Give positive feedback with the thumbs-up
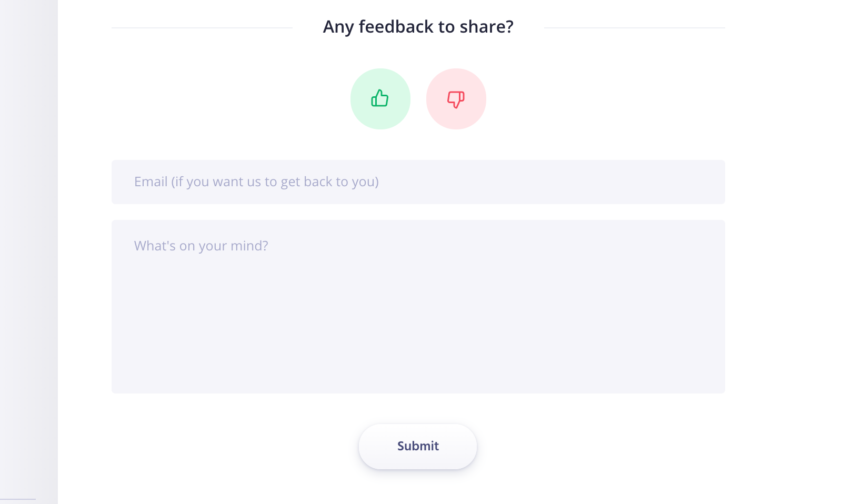The height and width of the screenshot is (504, 842). coord(380,99)
